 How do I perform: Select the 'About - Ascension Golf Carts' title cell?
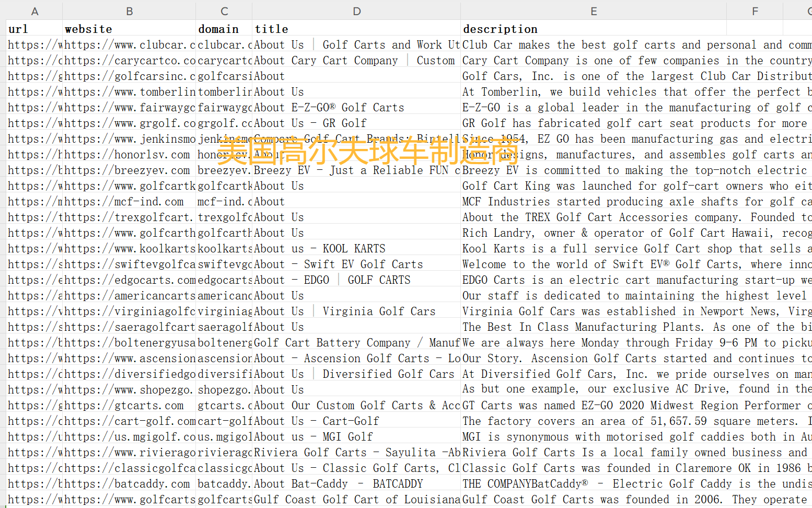pos(356,358)
